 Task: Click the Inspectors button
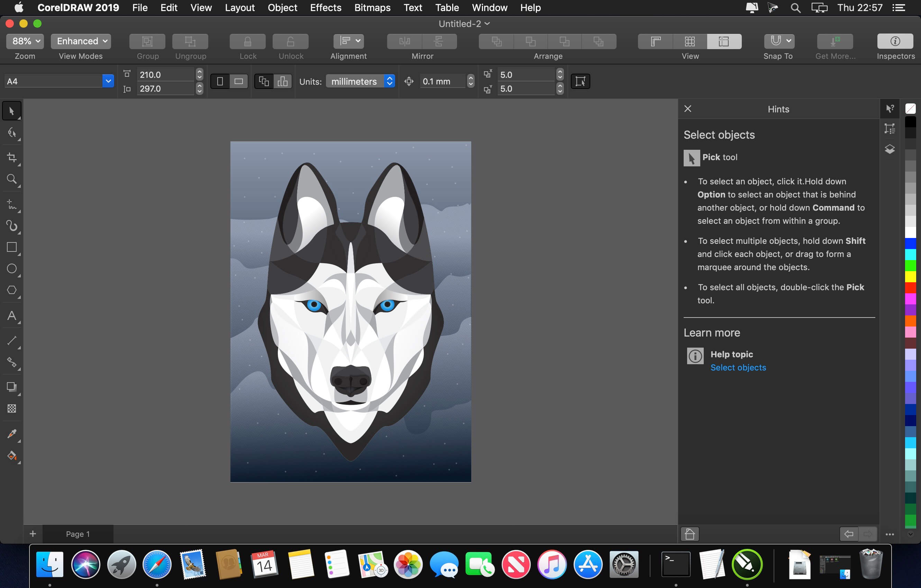coord(895,41)
